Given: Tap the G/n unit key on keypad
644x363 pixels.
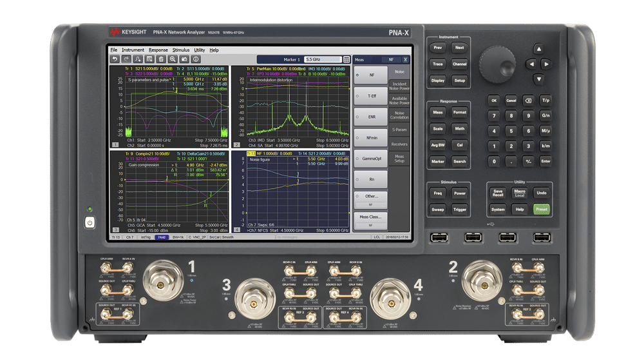Looking at the screenshot, I should pyautogui.click(x=546, y=115).
